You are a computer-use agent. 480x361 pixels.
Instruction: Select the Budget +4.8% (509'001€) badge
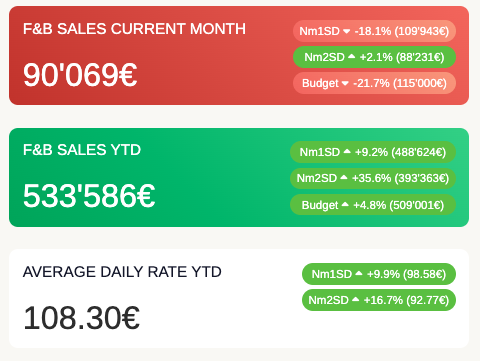[373, 205]
